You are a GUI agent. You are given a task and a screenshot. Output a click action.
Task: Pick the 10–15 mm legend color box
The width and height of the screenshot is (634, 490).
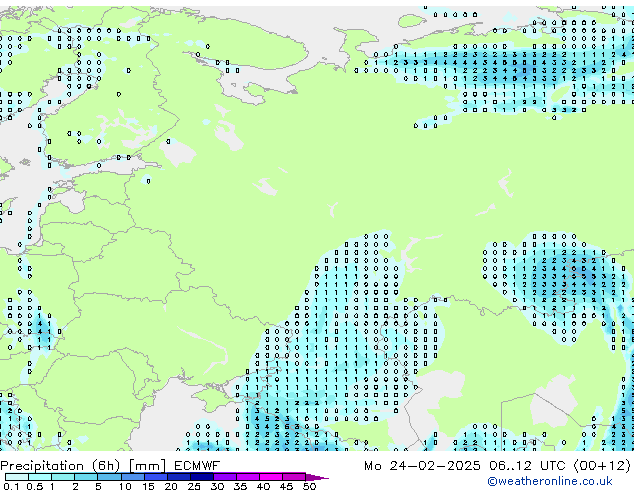pyautogui.click(x=132, y=477)
